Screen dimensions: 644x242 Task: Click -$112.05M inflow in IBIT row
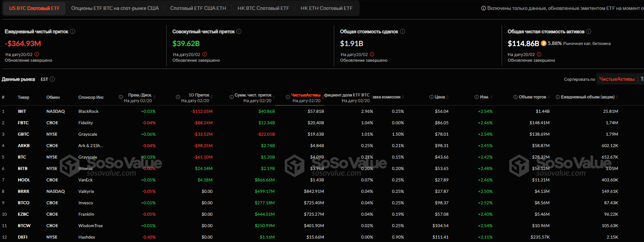pyautogui.click(x=202, y=111)
